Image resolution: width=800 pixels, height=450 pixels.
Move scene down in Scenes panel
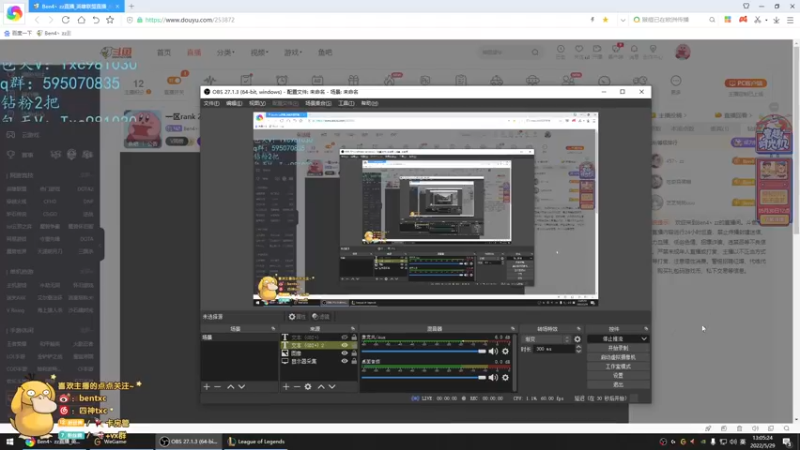point(242,387)
